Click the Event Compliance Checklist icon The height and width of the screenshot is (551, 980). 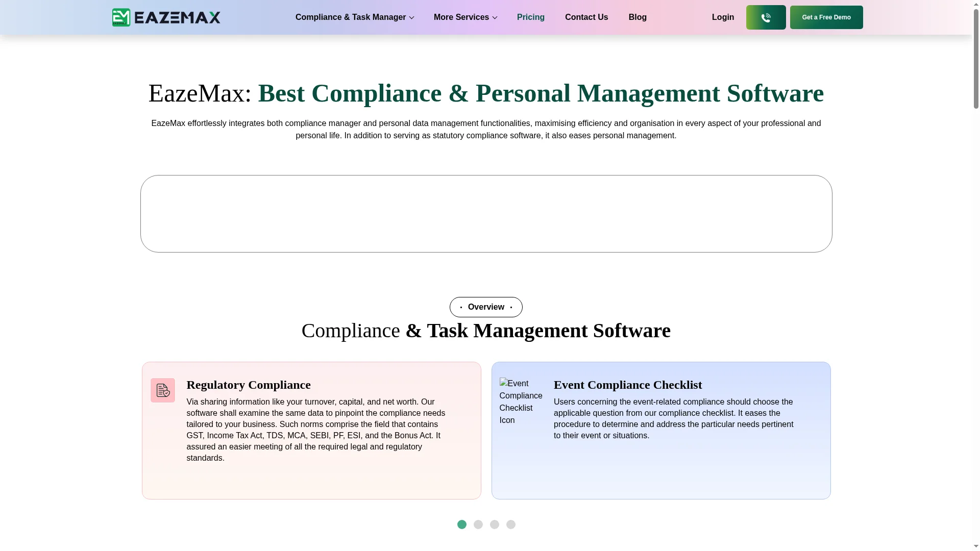[521, 402]
